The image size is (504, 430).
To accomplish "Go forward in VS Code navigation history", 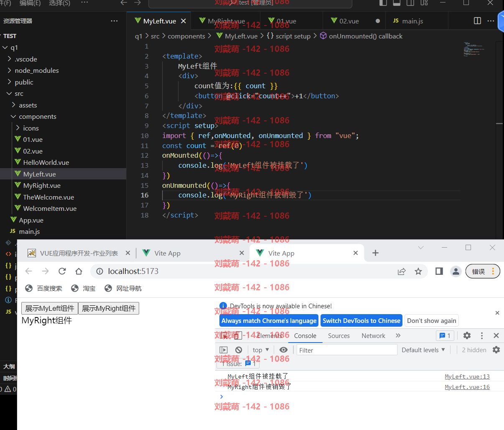I will tap(137, 3).
